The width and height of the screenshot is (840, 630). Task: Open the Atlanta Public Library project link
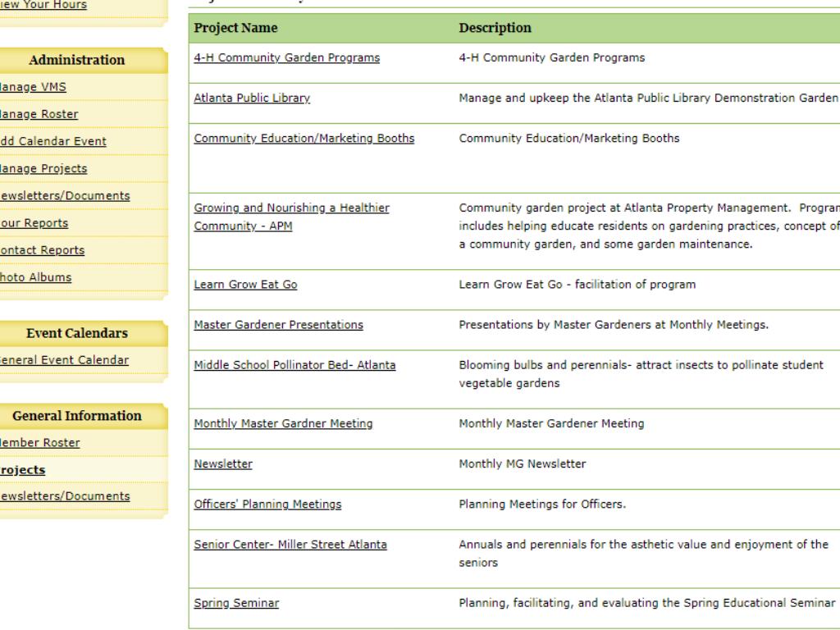point(251,98)
